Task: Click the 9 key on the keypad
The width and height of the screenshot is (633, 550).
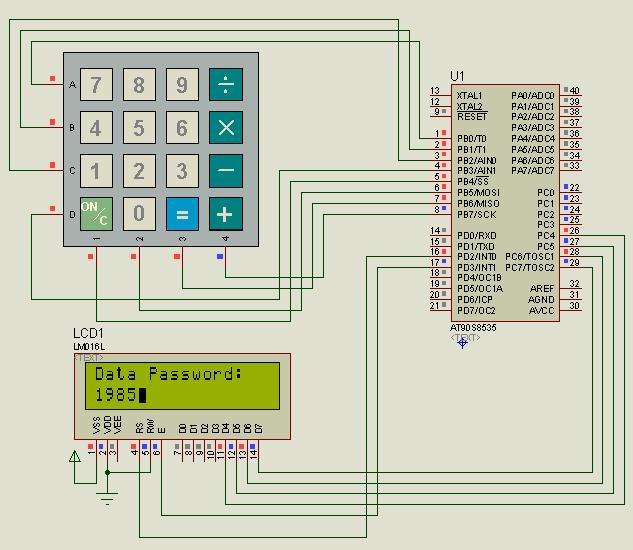Action: click(x=182, y=84)
